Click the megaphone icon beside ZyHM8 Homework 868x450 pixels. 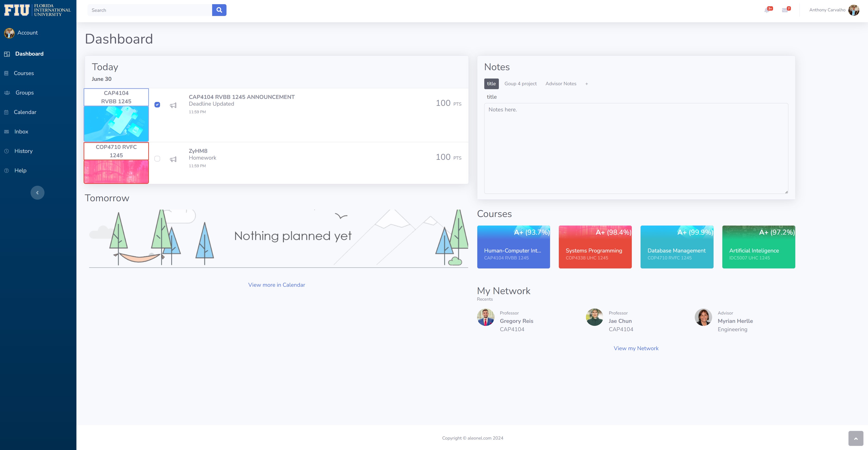coord(173,159)
